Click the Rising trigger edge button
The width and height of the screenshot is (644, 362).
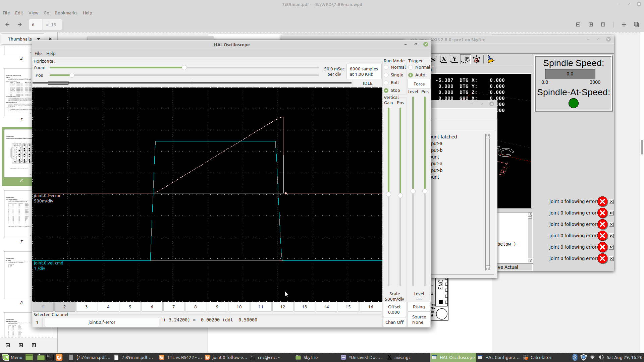pyautogui.click(x=419, y=307)
